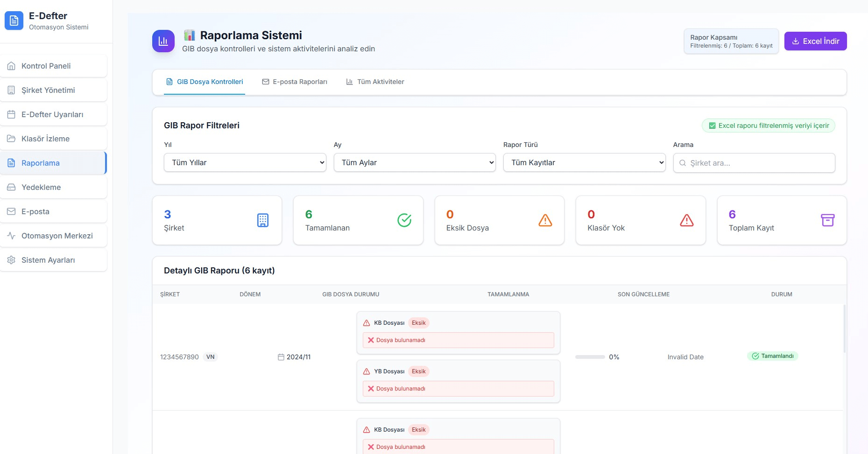The width and height of the screenshot is (868, 454).
Task: Click the Tamamlandı status badge
Action: click(x=772, y=356)
